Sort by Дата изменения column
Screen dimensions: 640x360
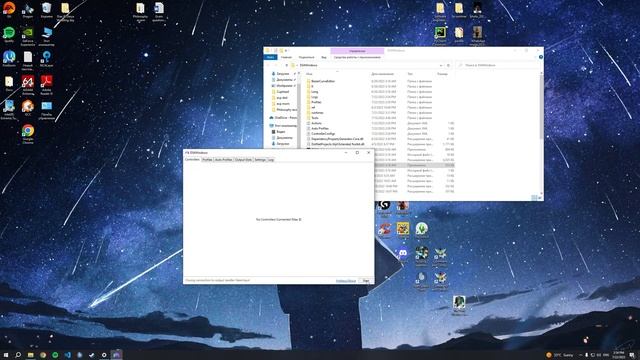tap(382, 74)
